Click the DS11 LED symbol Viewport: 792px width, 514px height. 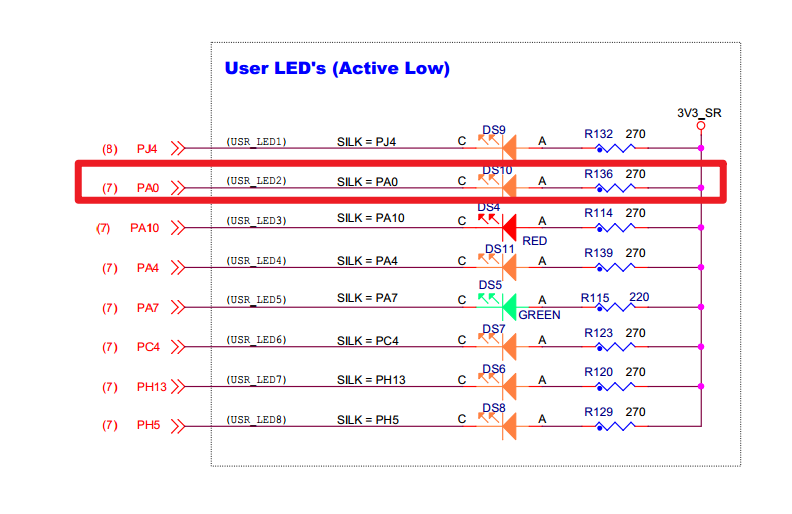click(x=503, y=265)
